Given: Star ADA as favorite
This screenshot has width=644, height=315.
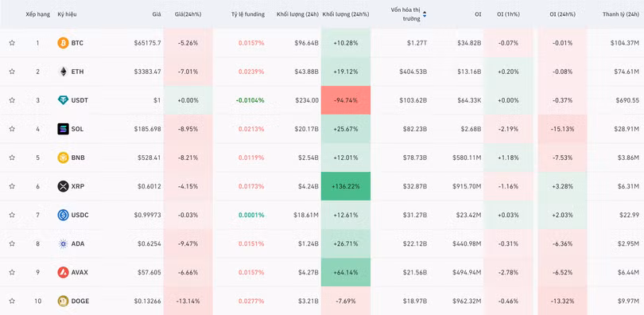Looking at the screenshot, I should tap(12, 243).
